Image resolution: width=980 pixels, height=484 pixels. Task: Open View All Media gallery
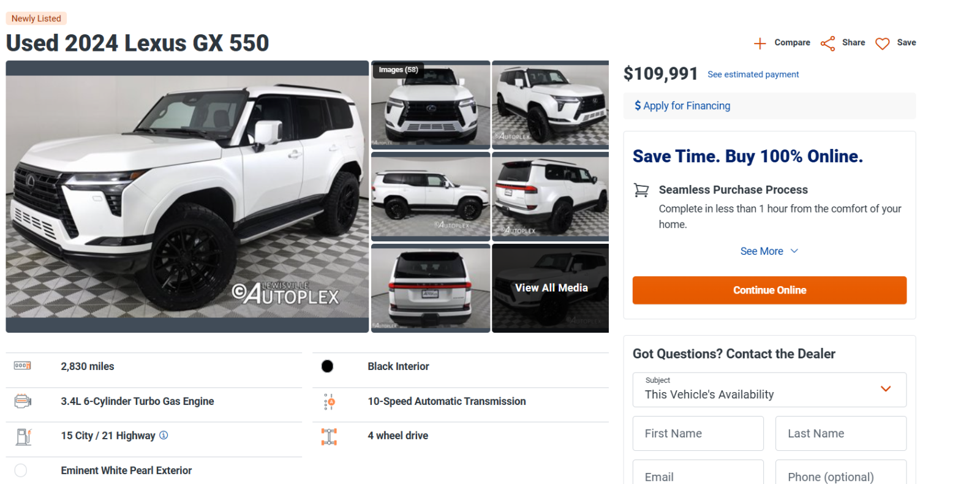click(x=551, y=288)
